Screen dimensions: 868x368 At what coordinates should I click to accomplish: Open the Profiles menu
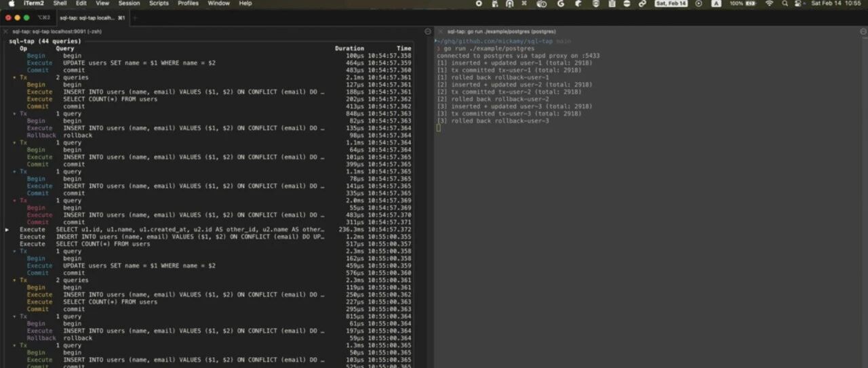point(188,3)
